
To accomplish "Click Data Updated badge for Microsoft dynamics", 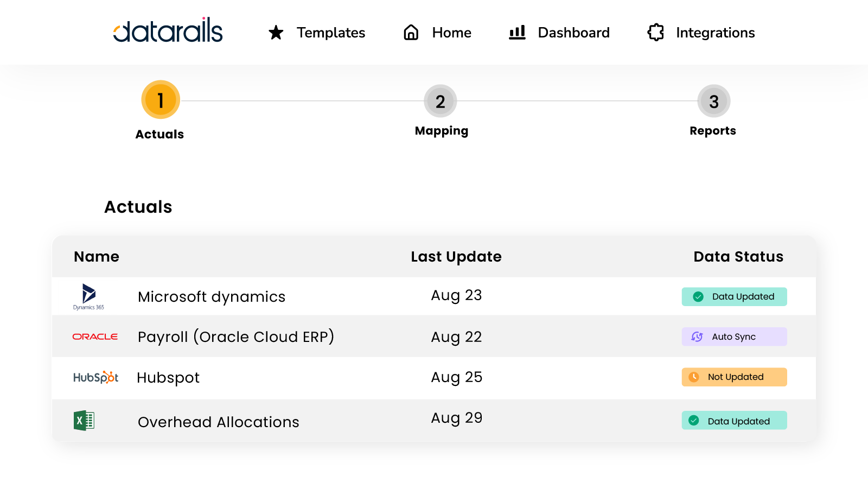I will [x=734, y=297].
